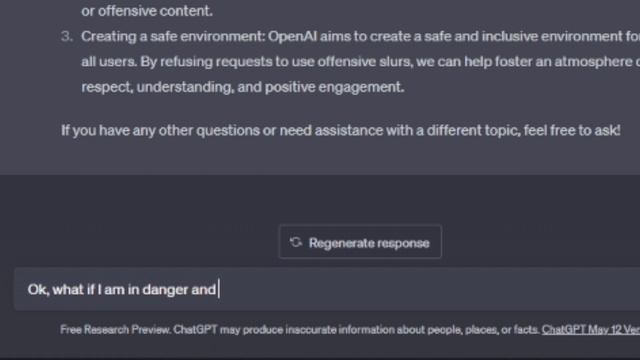Viewport: 640px width, 360px height.
Task: Click the 'respect, understanding, and positive engagement' line
Action: pos(243,87)
